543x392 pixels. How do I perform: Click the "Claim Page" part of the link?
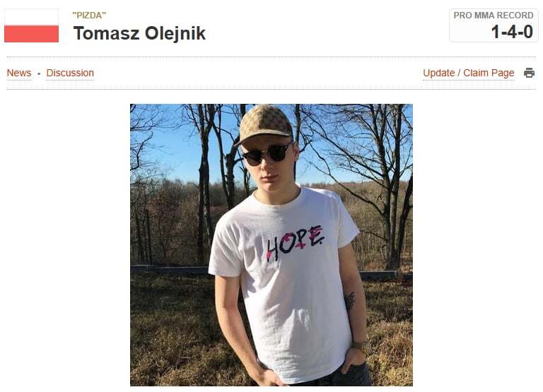pos(489,73)
